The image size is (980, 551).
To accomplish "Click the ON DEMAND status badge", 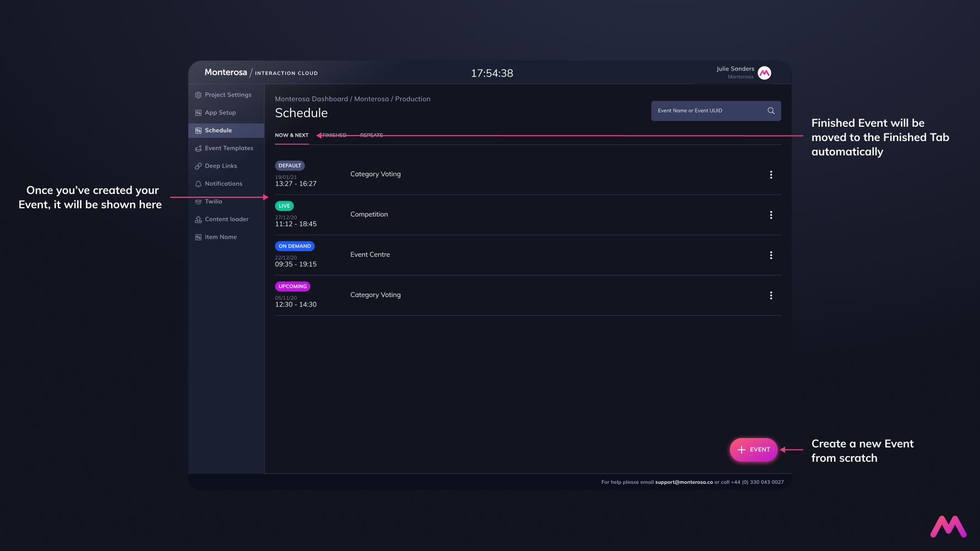I will (295, 246).
